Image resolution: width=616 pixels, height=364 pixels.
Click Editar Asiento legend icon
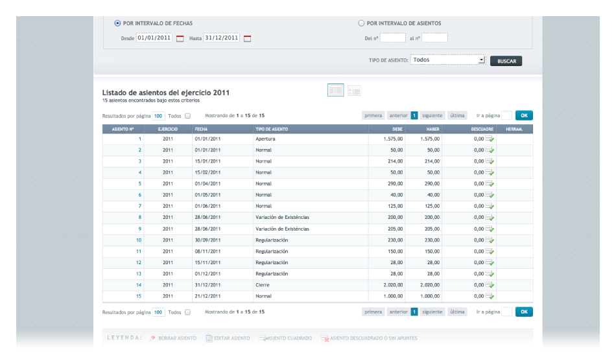(209, 338)
